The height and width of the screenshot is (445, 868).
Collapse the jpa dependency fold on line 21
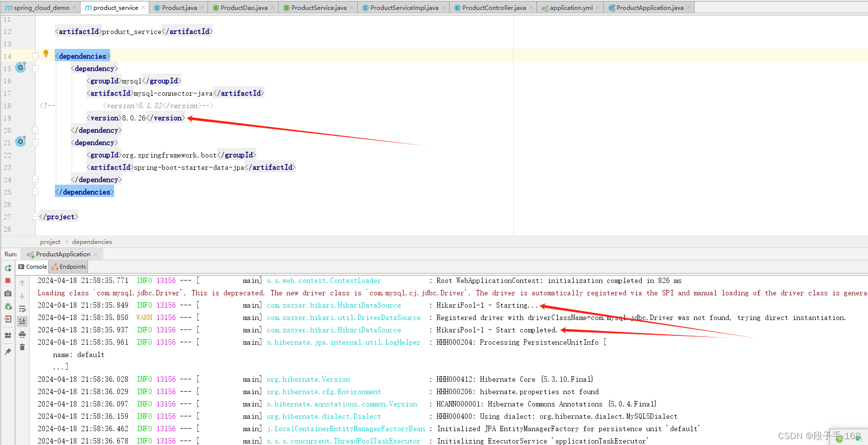tap(36, 143)
